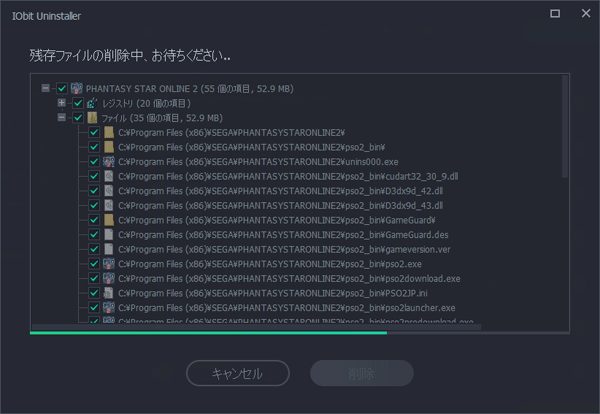Toggle the ファイル (35 個の項目) checkbox
Screen dimensions: 600x414
[x=78, y=117]
